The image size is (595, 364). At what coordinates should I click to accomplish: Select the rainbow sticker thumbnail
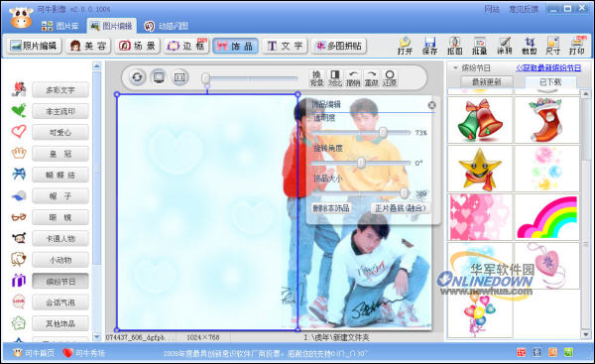point(547,217)
